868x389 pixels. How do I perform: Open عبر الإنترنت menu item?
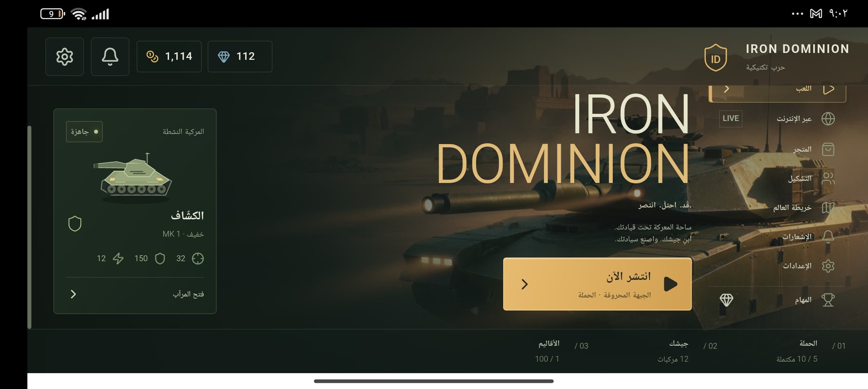pos(777,119)
